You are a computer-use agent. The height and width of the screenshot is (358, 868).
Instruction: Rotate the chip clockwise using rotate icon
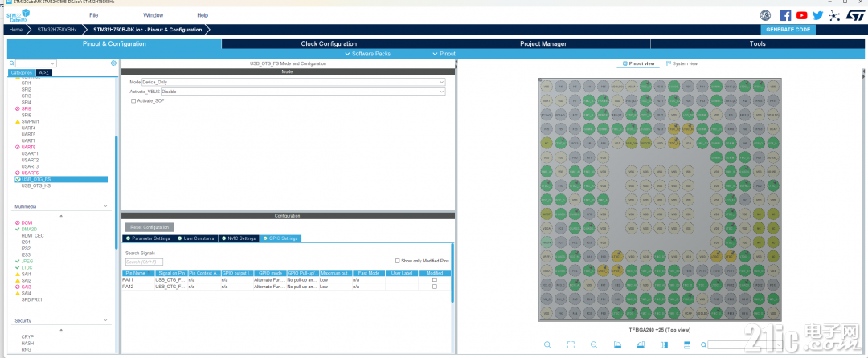tap(618, 344)
